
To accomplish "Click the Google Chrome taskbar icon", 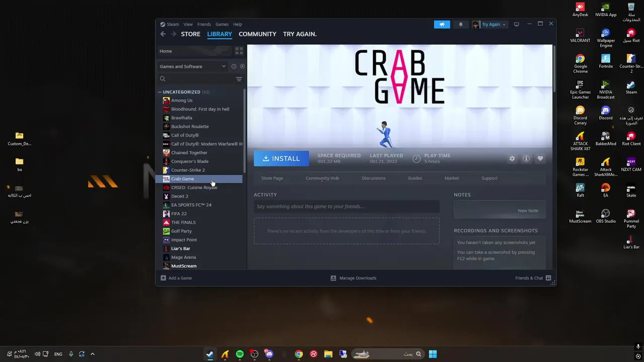I will (x=299, y=354).
